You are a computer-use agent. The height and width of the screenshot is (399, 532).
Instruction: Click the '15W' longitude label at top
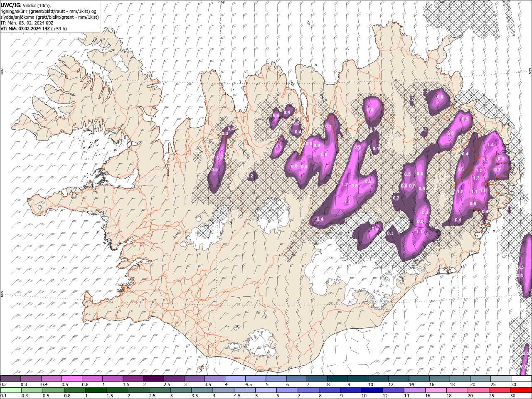click(440, 2)
